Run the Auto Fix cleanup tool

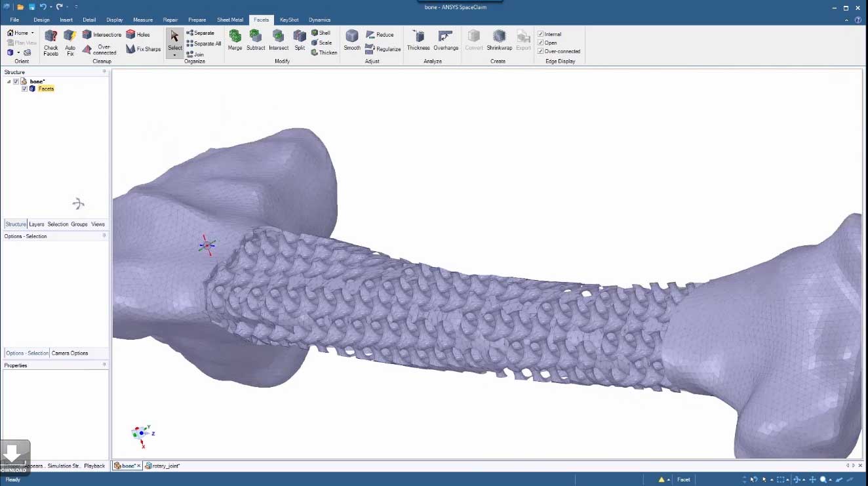tap(69, 41)
